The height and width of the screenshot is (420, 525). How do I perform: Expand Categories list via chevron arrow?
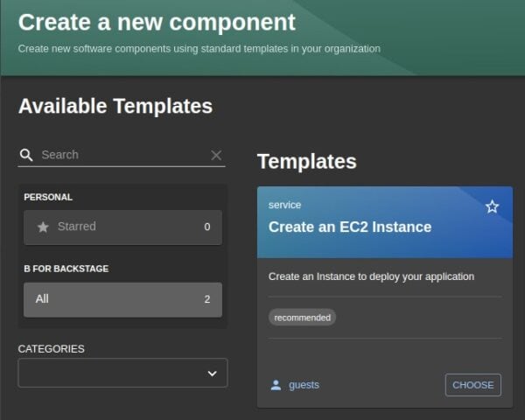pos(212,374)
